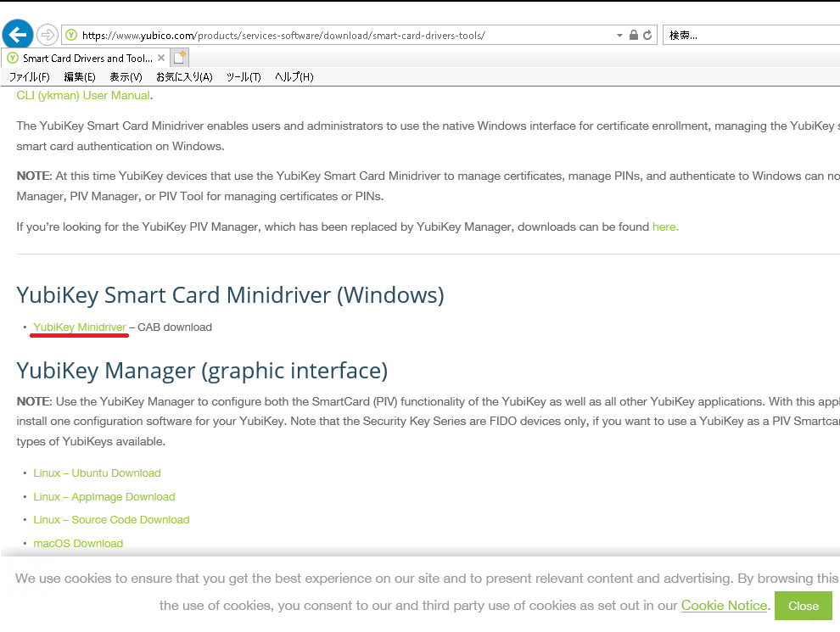The width and height of the screenshot is (840, 632).
Task: Open the ヘルプ(H) help menu
Action: coord(294,77)
